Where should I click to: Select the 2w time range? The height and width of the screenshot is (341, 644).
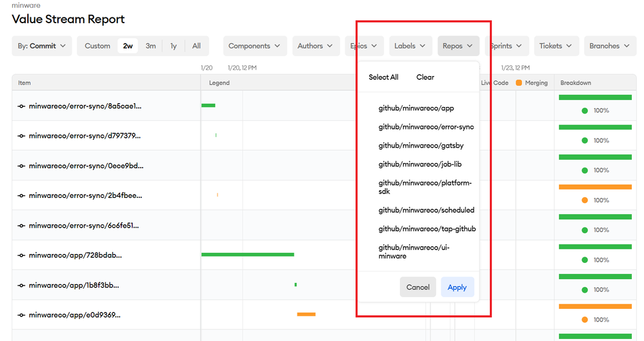tap(128, 46)
